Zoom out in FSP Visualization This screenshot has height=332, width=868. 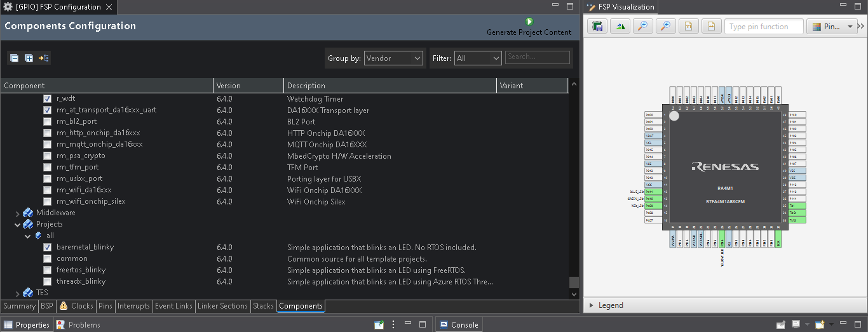[642, 27]
